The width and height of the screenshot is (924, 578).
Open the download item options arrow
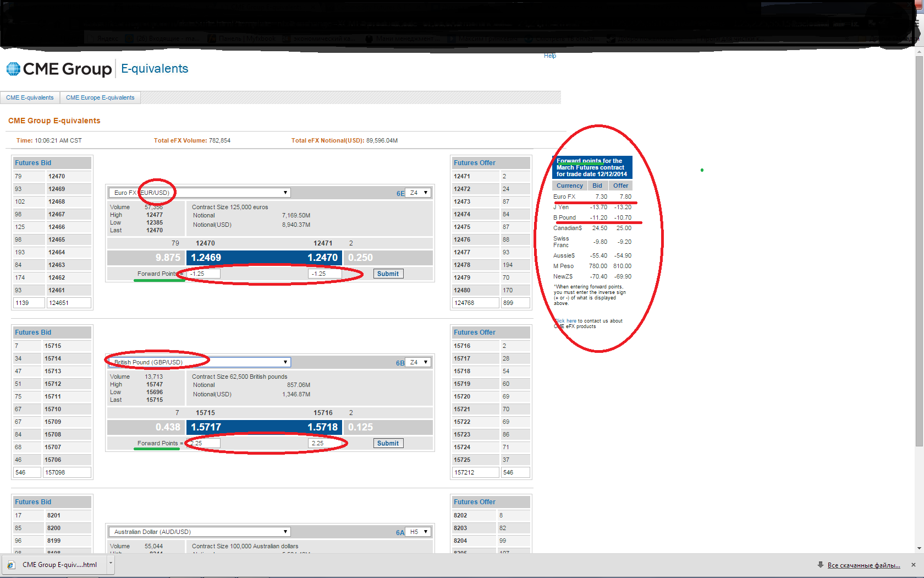tap(111, 564)
